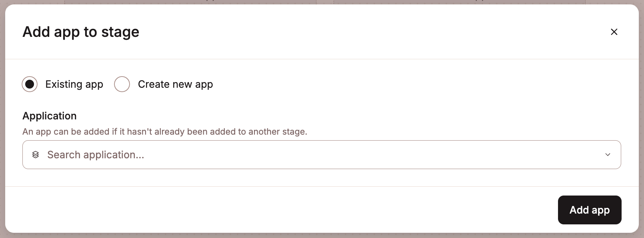This screenshot has height=238, width=644.
Task: Select the Existing app radio button
Action: click(30, 84)
